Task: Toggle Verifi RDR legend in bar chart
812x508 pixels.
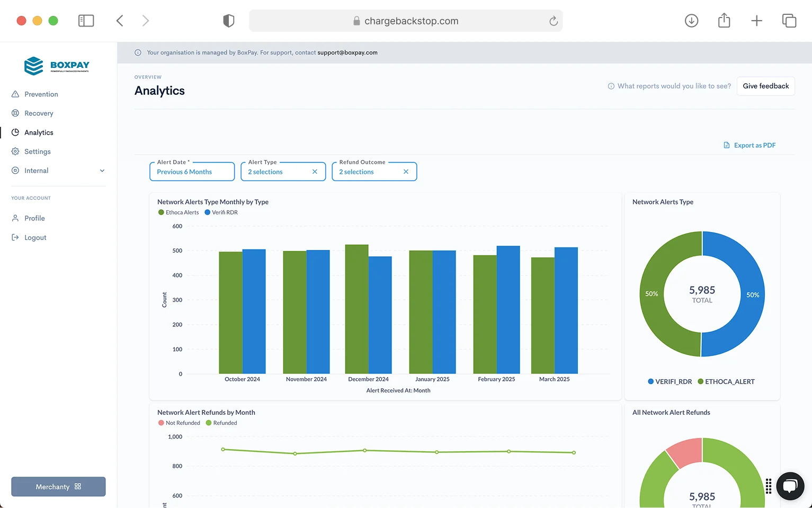Action: tap(221, 212)
